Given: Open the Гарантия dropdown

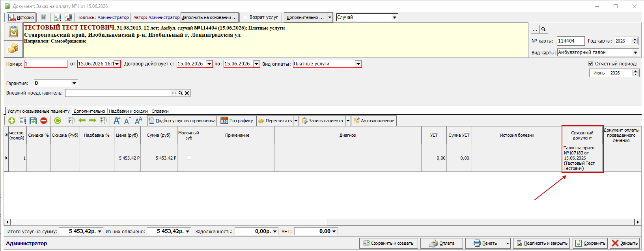Looking at the screenshot, I should (74, 83).
